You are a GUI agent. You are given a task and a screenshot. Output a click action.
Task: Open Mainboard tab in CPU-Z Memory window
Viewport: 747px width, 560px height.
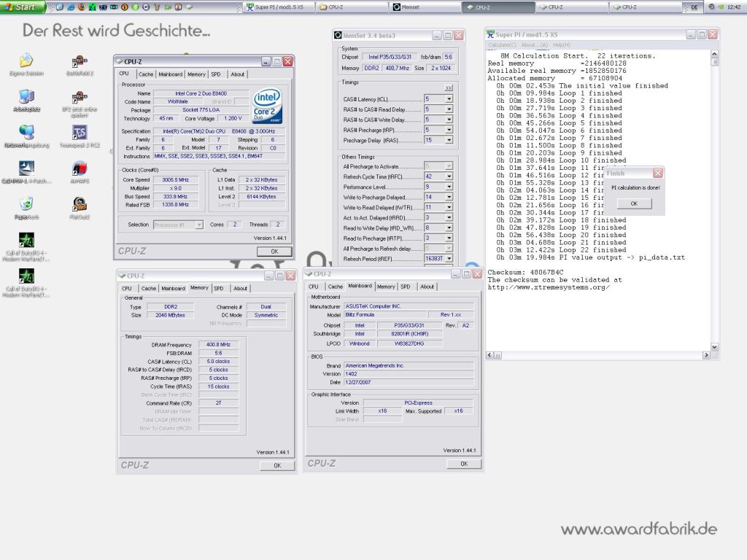click(173, 288)
